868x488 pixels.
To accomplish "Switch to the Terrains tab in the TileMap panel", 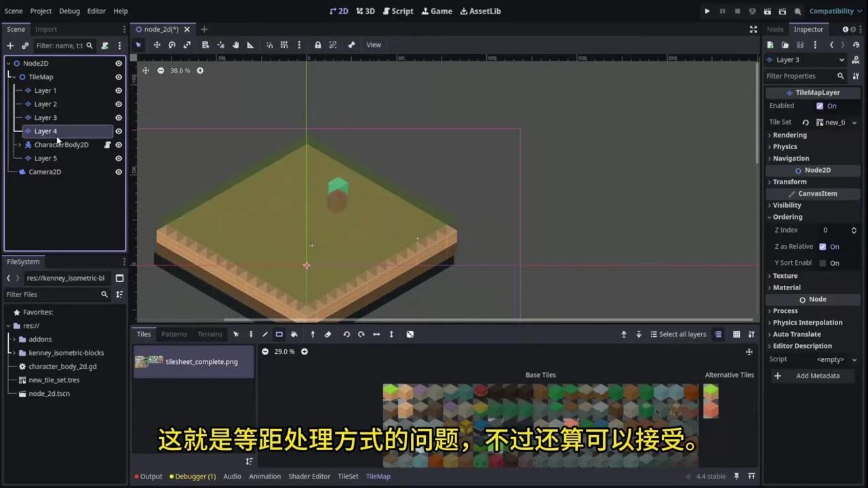I will pos(210,333).
